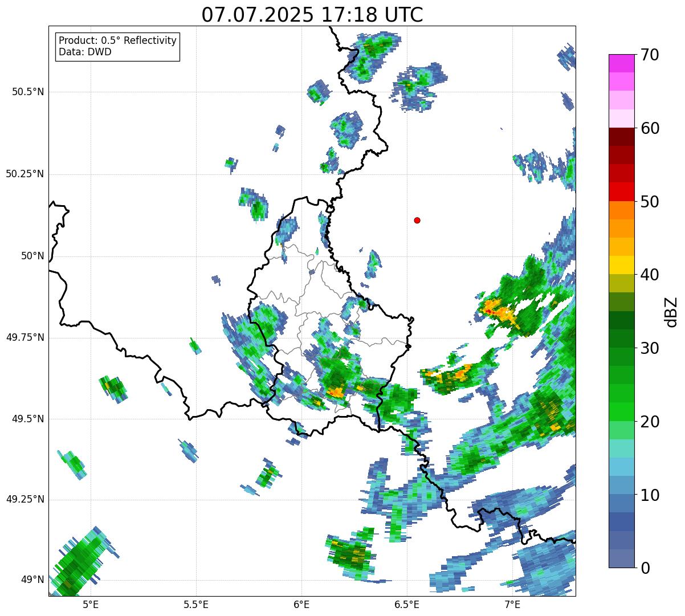Click the latitude label '49.5°N'

click(x=28, y=419)
